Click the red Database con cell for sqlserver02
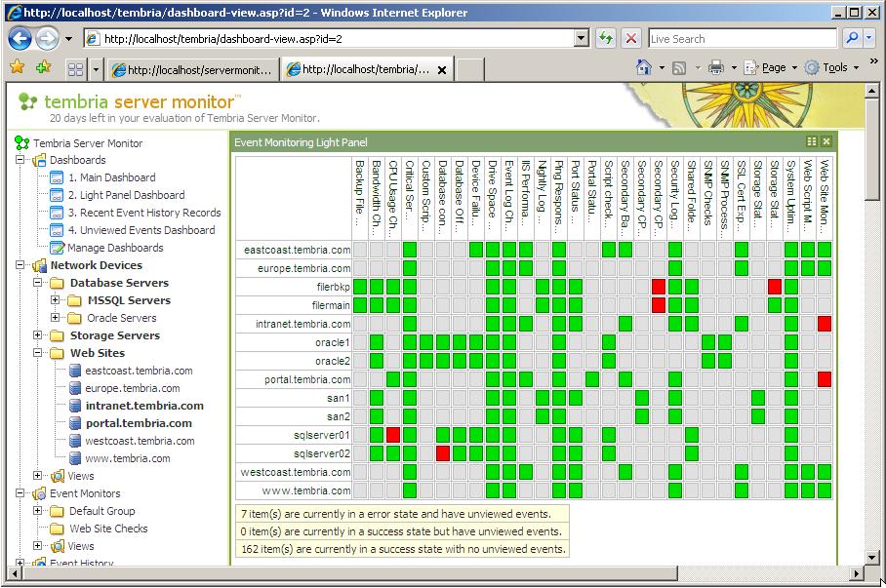 tap(443, 453)
